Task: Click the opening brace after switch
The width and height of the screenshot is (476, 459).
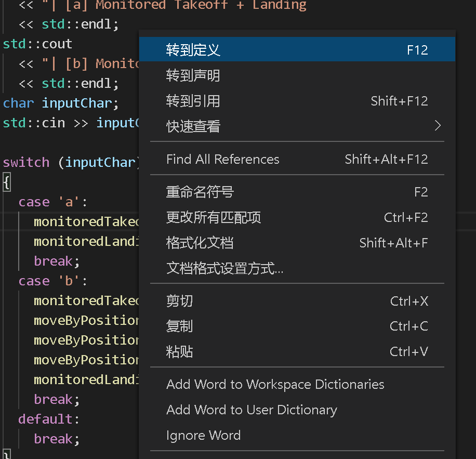Action: click(7, 182)
